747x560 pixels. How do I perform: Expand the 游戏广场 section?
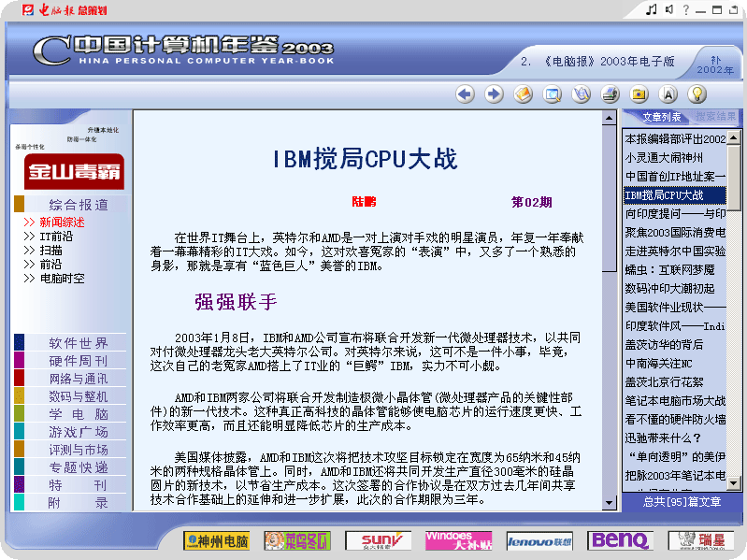coord(79,432)
